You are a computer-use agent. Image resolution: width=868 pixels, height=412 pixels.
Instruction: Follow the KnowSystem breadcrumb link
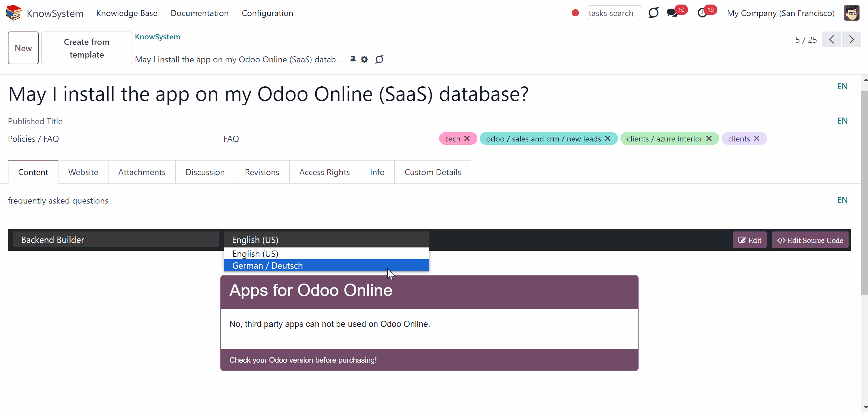157,37
